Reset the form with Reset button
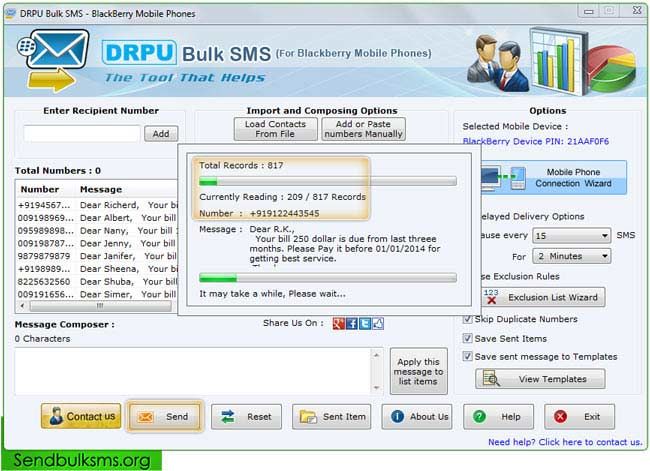The width and height of the screenshot is (650, 471). 246,417
